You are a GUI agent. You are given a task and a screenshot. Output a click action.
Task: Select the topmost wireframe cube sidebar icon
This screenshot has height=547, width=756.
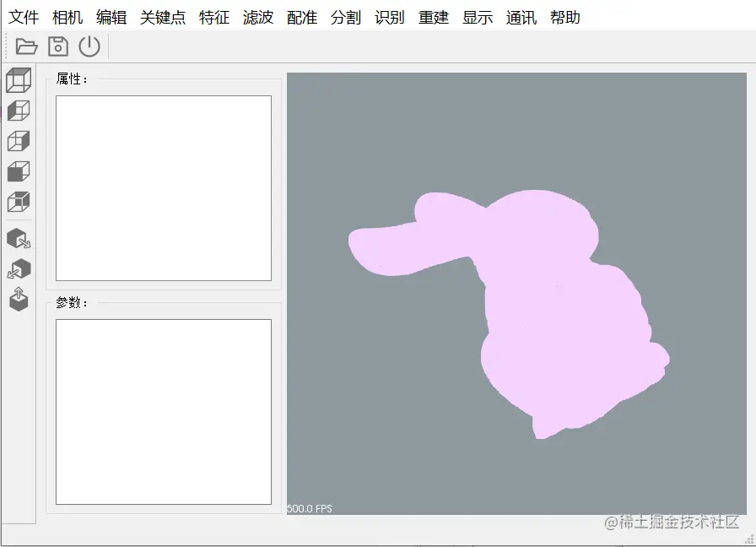click(x=17, y=79)
